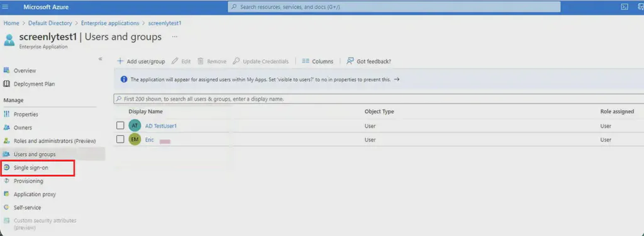Click the Columns layout icon
The image size is (644, 236).
click(305, 61)
